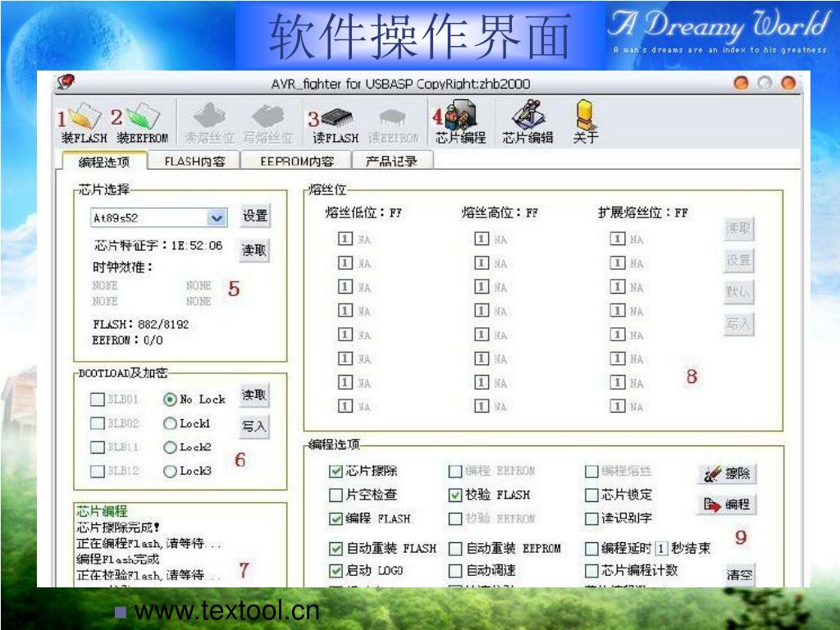Viewport: 840px width, 630px height.
Task: Click the 设置 button in fuse panel
Action: (739, 260)
